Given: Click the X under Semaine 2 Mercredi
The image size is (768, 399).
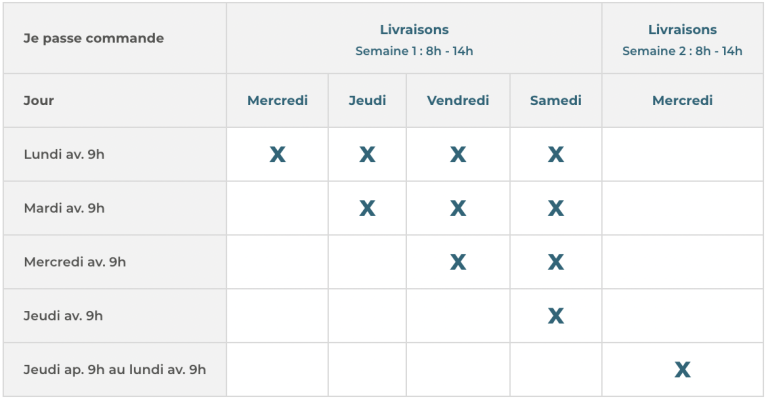Looking at the screenshot, I should pyautogui.click(x=682, y=370).
